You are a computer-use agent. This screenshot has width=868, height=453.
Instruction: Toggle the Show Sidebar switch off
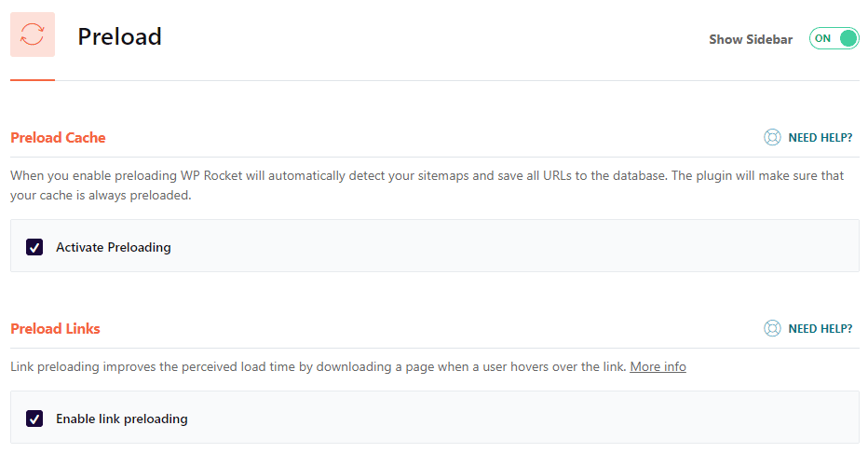834,39
